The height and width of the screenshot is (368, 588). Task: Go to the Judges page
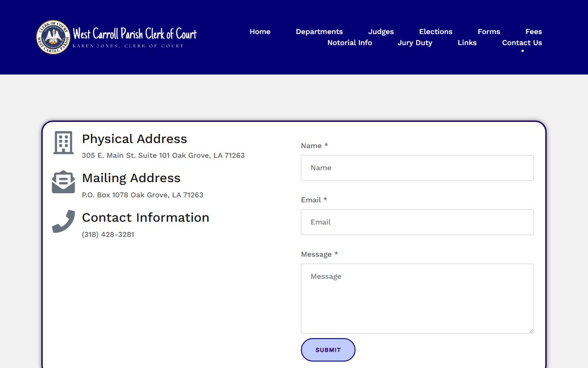(x=381, y=32)
